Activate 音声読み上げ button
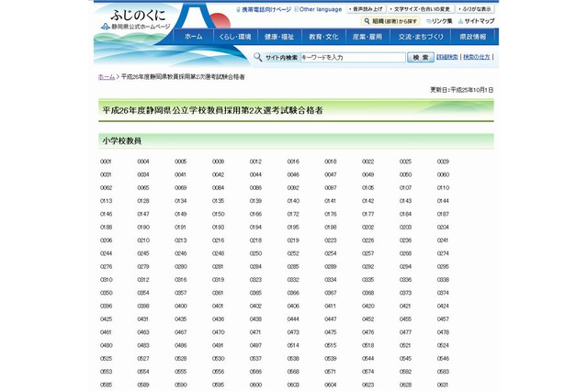588x391 pixels. click(366, 9)
